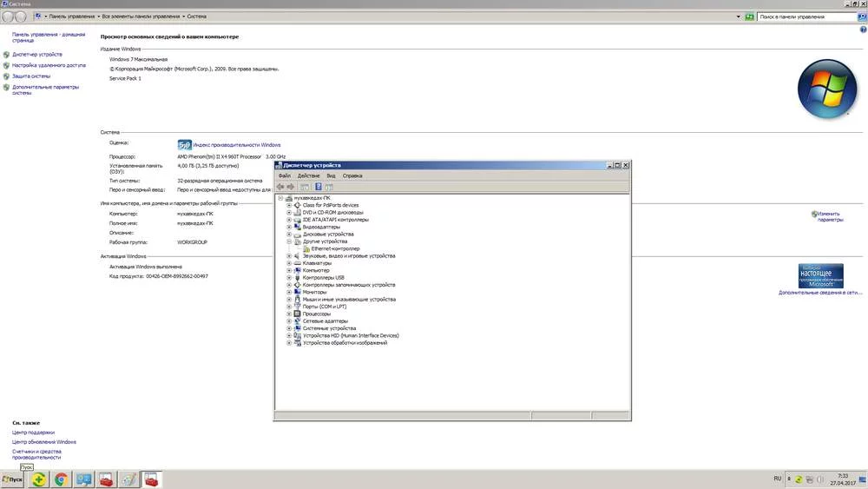Click the RU language indicator

tap(777, 479)
